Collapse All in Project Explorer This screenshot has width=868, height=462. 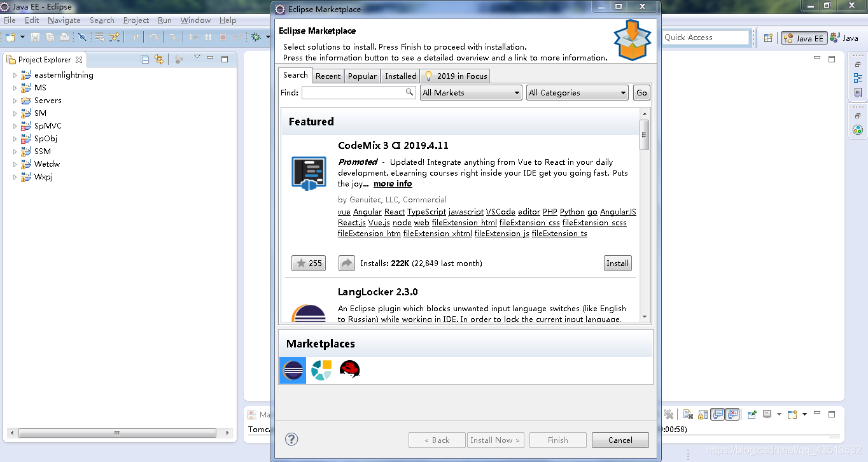point(145,59)
